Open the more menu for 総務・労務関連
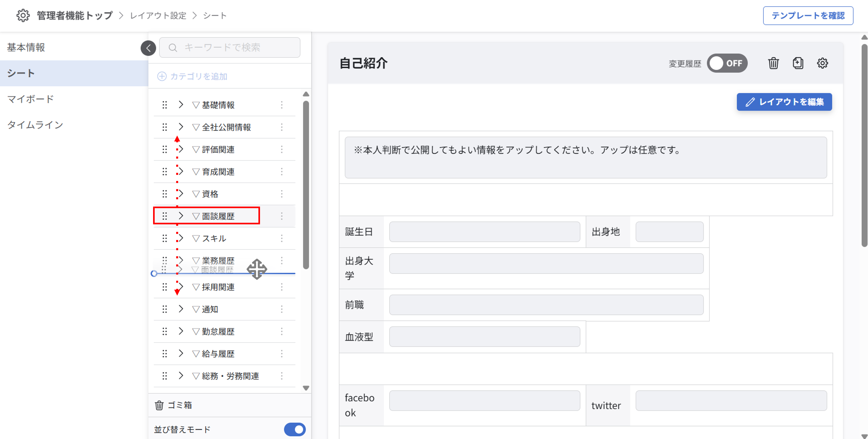Viewport: 868px width, 439px height. click(282, 376)
